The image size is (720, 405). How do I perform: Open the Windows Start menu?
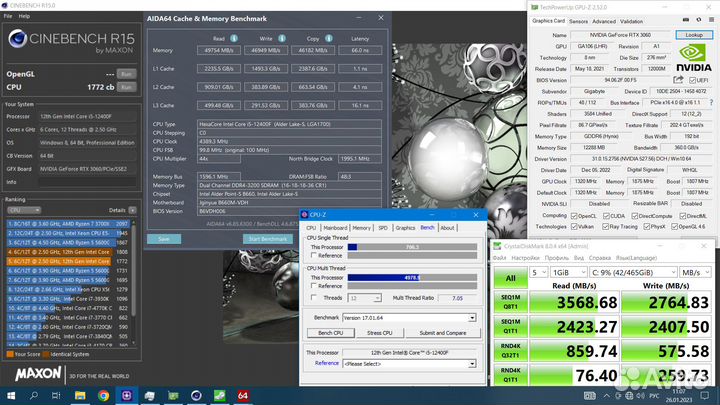click(11, 395)
